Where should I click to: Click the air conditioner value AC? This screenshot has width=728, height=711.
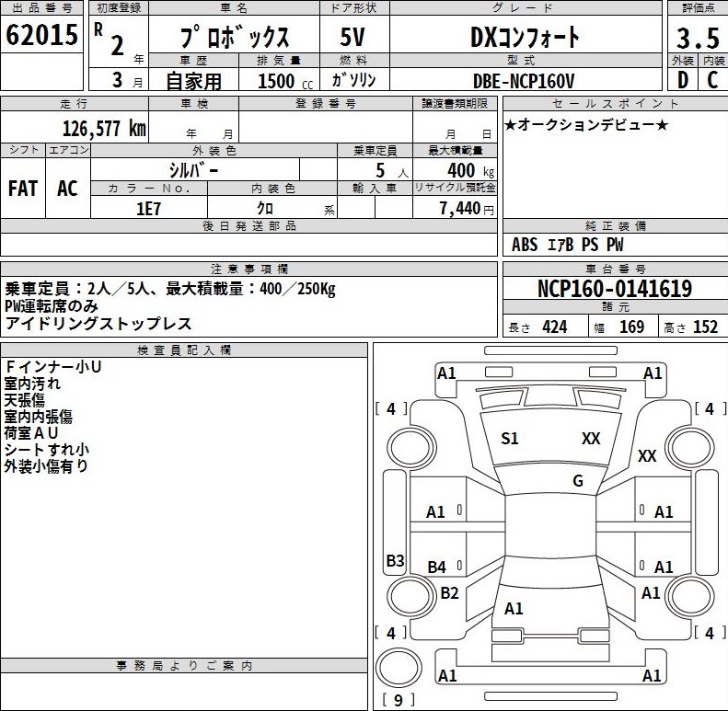click(67, 189)
